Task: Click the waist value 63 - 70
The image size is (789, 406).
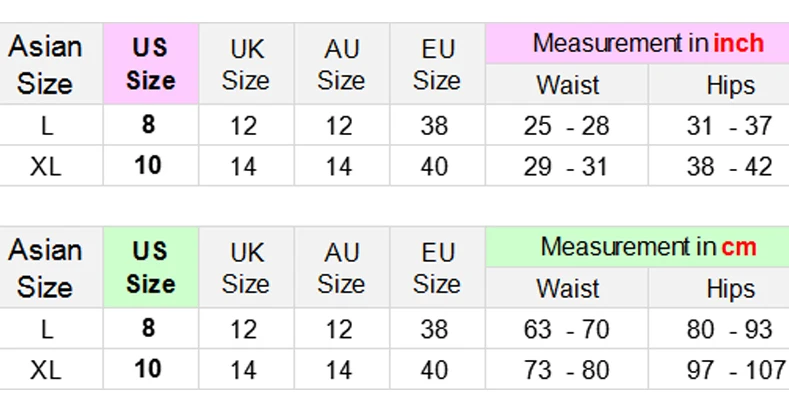Action: (567, 329)
